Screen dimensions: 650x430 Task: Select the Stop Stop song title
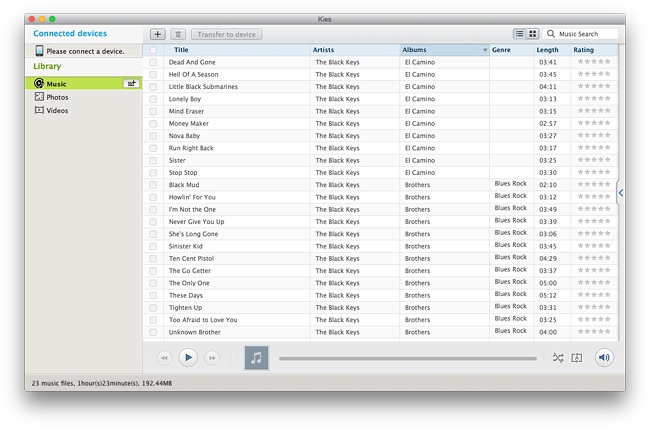pos(183,172)
